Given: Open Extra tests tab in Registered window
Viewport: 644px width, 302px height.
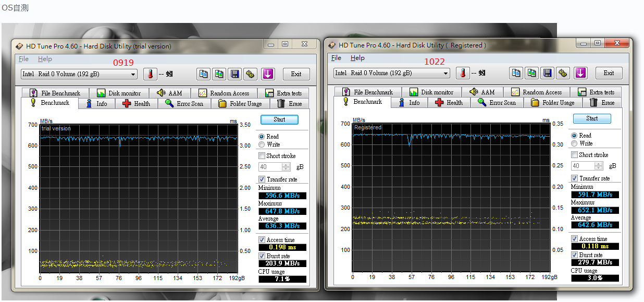Looking at the screenshot, I should [596, 92].
